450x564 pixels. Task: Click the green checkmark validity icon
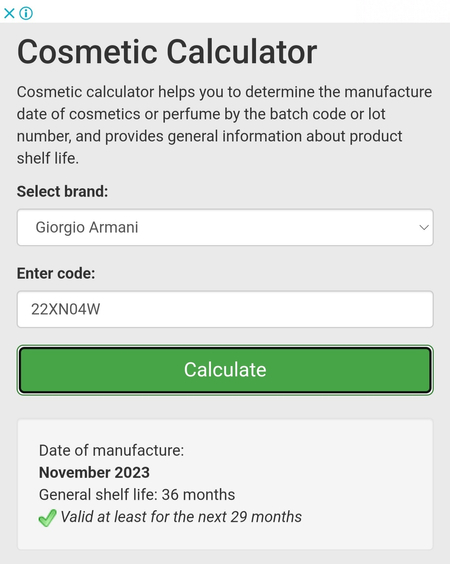[x=47, y=518]
